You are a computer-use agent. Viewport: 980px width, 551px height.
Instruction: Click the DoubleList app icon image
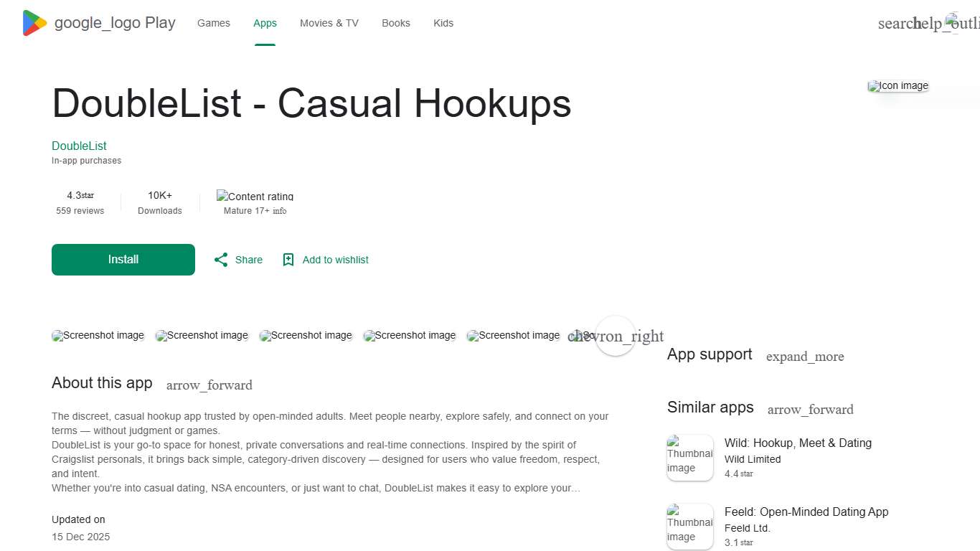tap(897, 85)
